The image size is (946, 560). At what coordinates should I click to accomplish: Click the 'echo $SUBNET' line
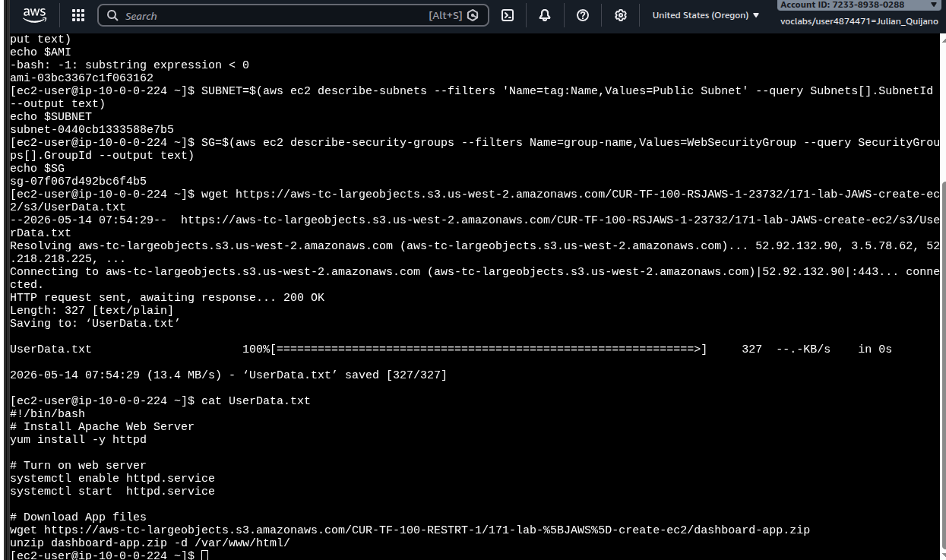[51, 116]
